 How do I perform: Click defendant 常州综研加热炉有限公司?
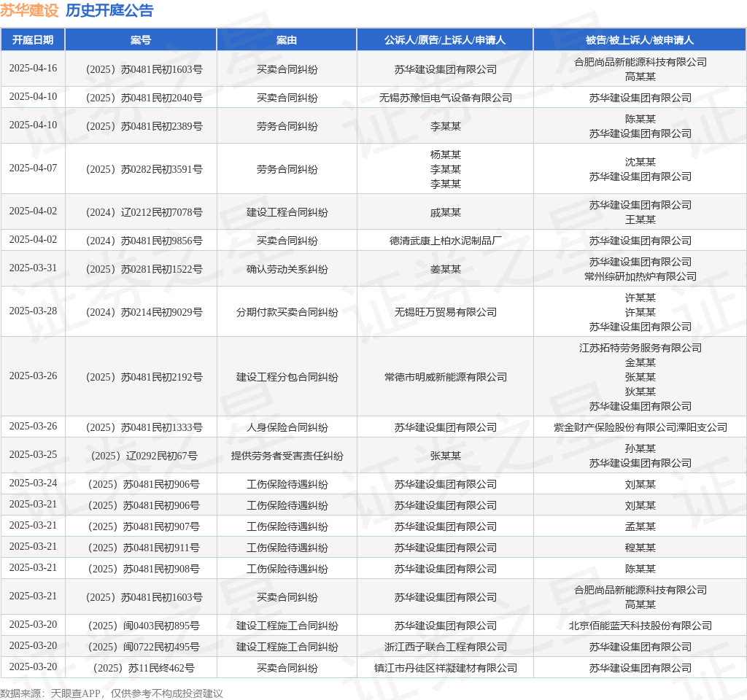click(x=640, y=276)
